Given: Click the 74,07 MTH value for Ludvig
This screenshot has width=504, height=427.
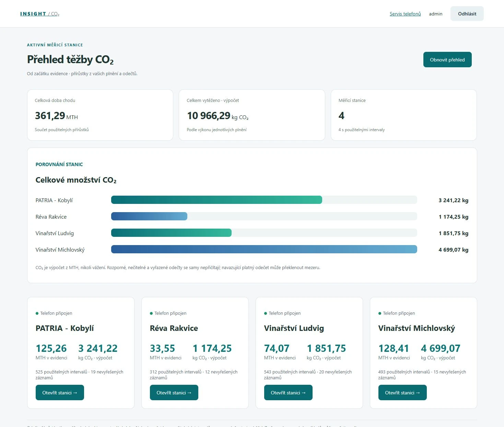Looking at the screenshot, I should [x=277, y=348].
